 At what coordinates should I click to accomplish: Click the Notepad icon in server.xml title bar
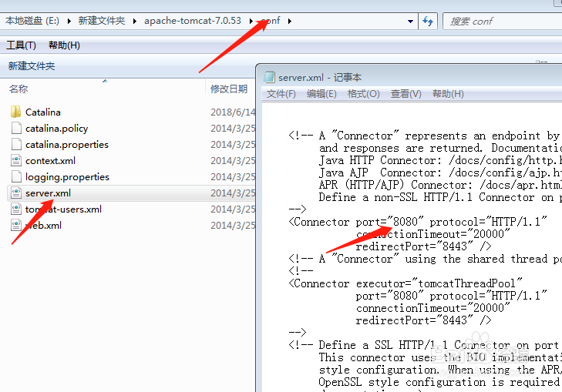pyautogui.click(x=269, y=77)
